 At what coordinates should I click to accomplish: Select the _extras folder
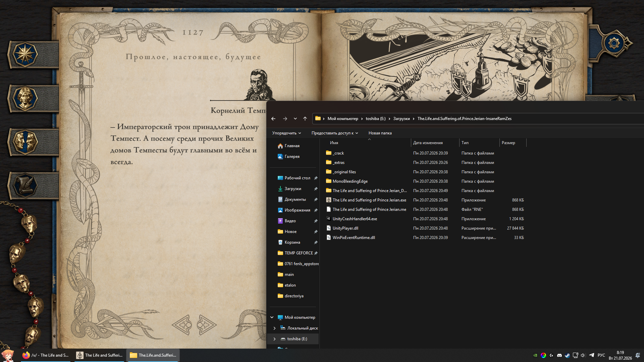tap(338, 163)
